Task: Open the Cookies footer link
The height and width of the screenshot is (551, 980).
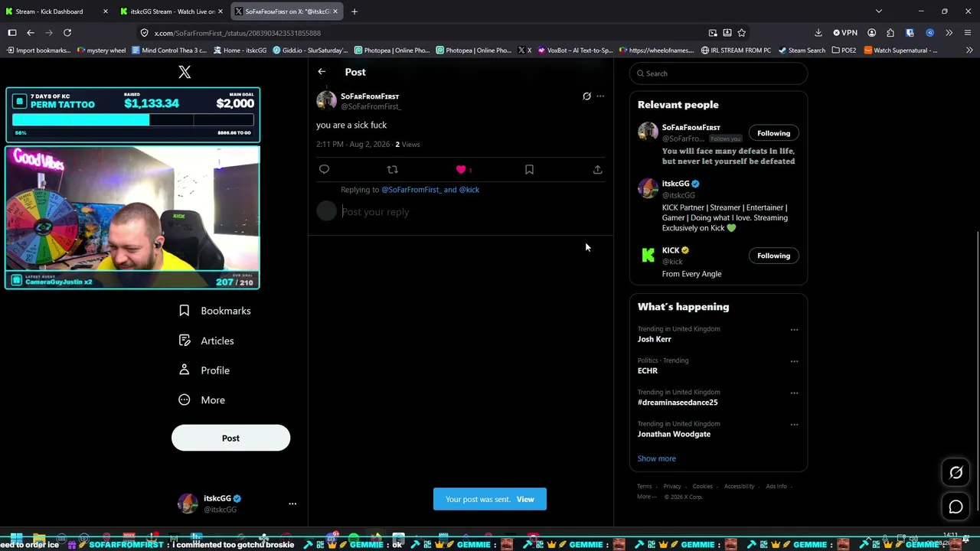Action: pos(702,487)
